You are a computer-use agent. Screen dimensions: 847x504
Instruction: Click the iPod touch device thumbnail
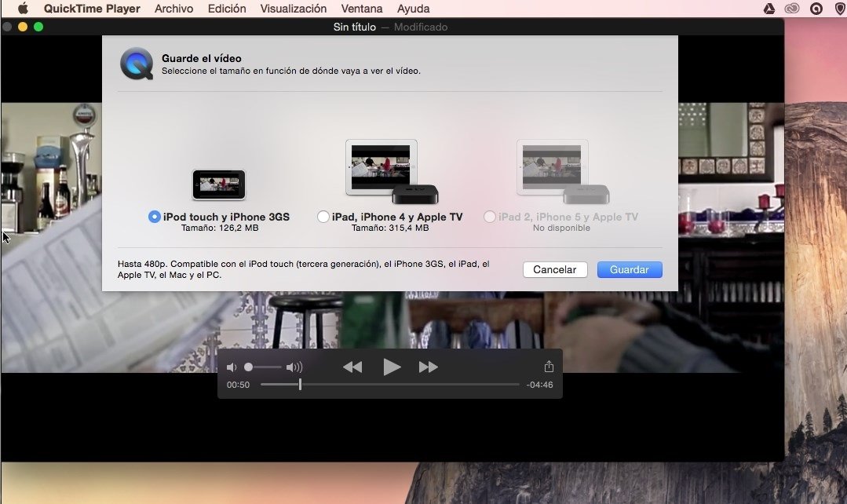pyautogui.click(x=219, y=184)
